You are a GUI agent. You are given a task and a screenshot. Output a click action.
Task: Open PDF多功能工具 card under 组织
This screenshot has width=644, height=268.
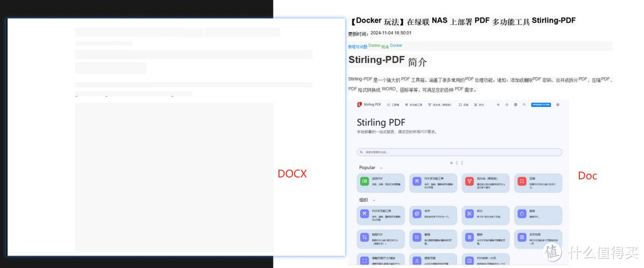(380, 216)
